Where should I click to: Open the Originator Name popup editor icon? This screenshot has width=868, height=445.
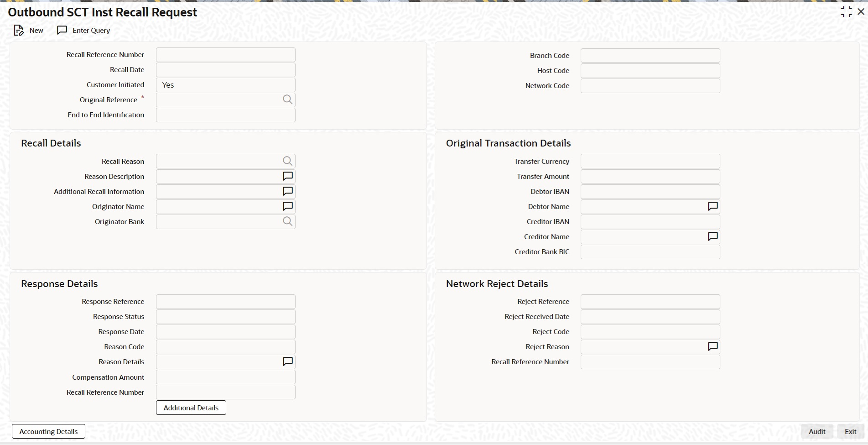[x=288, y=206]
